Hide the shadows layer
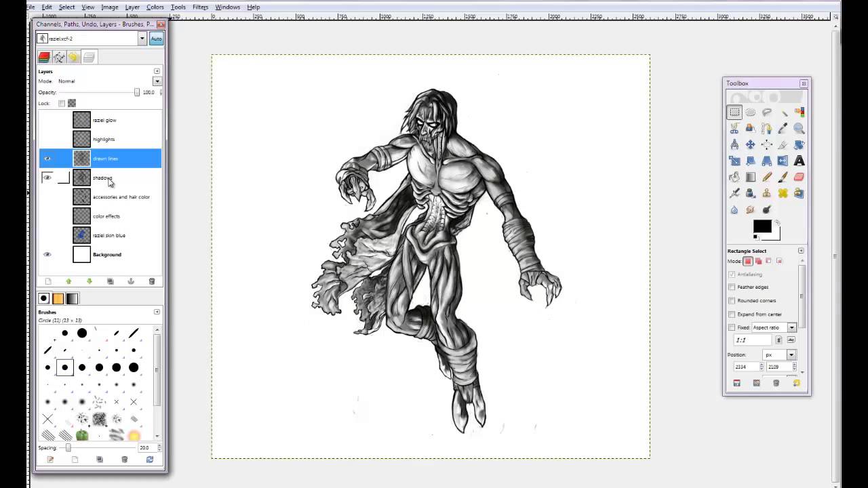This screenshot has height=488, width=868. point(47,178)
